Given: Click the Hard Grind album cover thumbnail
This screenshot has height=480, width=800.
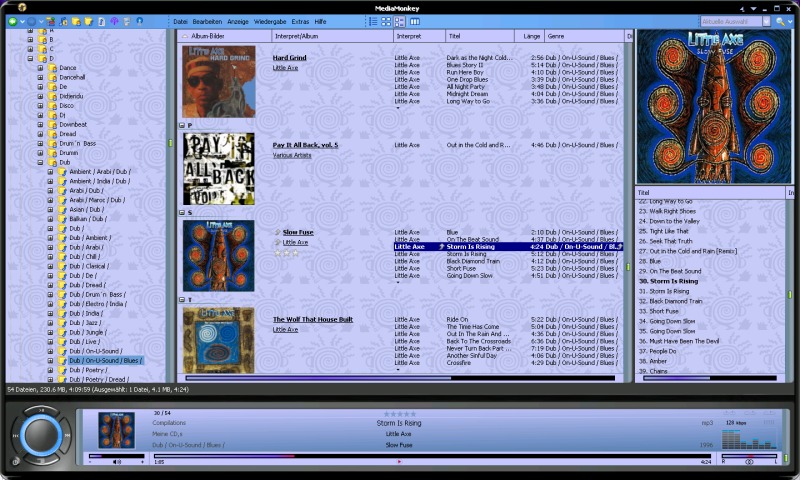Looking at the screenshot, I should point(219,82).
